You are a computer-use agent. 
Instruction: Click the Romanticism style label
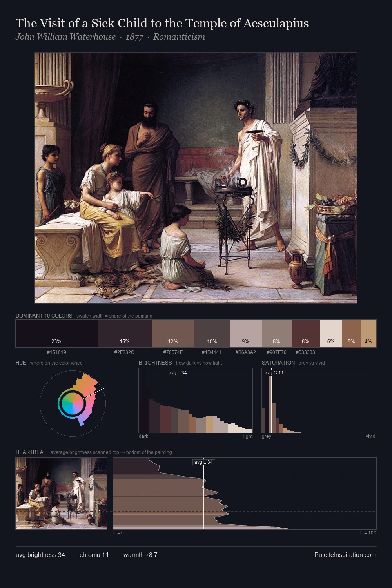(179, 37)
